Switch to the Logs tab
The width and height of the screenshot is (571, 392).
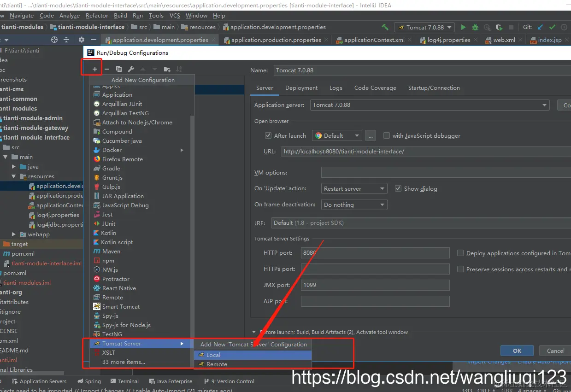[336, 88]
